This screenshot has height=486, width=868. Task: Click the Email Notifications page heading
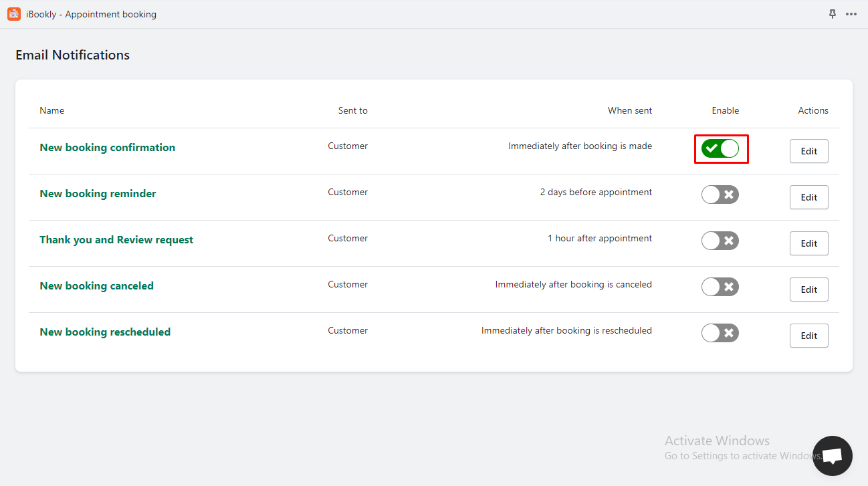click(73, 55)
